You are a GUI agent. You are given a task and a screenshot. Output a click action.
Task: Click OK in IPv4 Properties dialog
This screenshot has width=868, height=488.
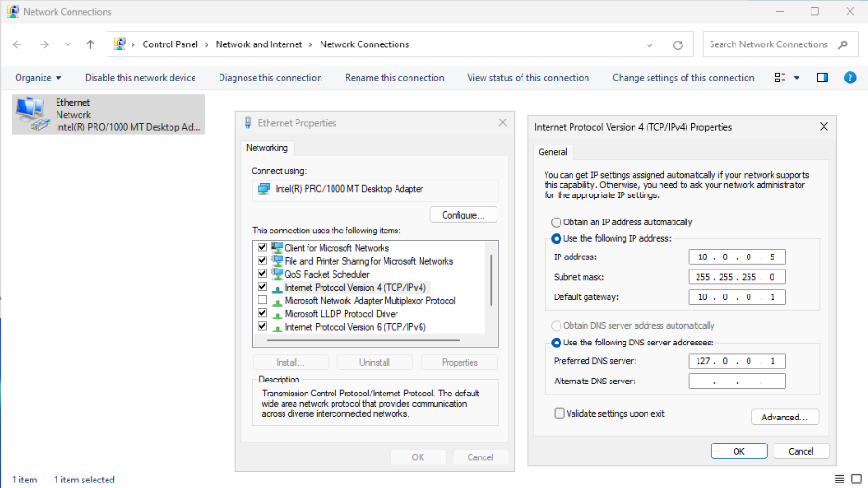(x=739, y=451)
